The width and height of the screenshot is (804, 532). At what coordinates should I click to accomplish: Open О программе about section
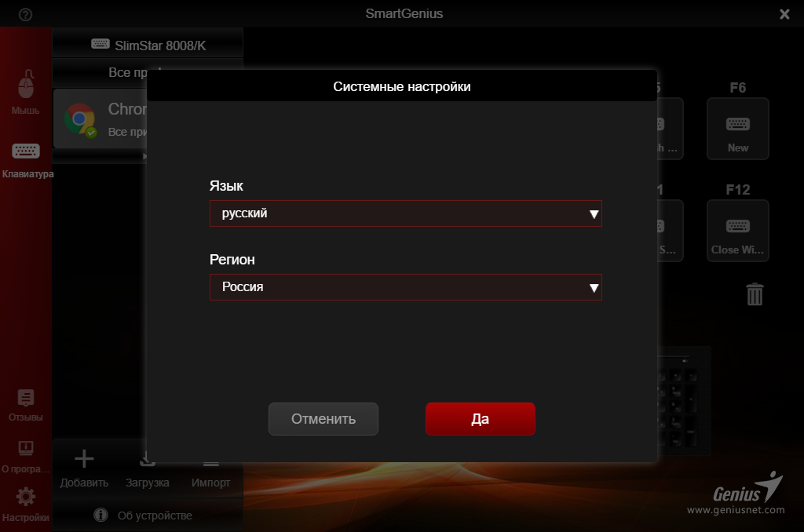click(26, 457)
